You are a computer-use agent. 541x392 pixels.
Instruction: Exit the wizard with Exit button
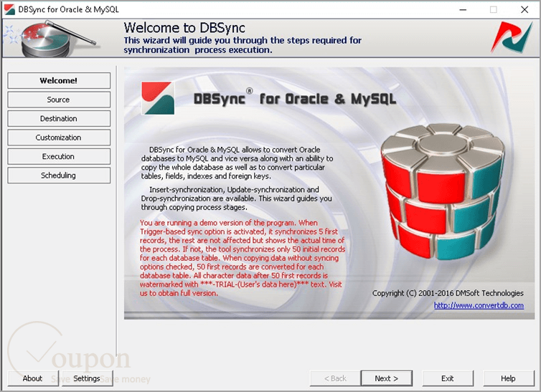pyautogui.click(x=448, y=378)
